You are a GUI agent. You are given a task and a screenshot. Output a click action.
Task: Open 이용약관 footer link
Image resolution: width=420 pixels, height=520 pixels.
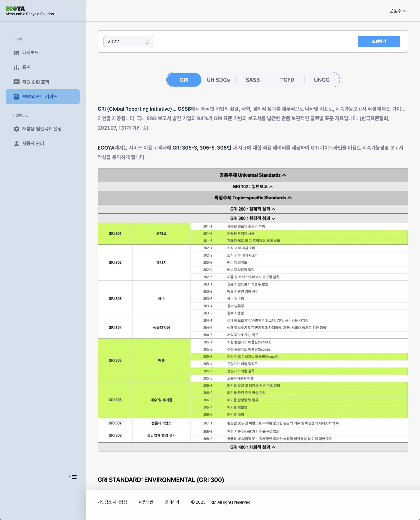pyautogui.click(x=146, y=502)
